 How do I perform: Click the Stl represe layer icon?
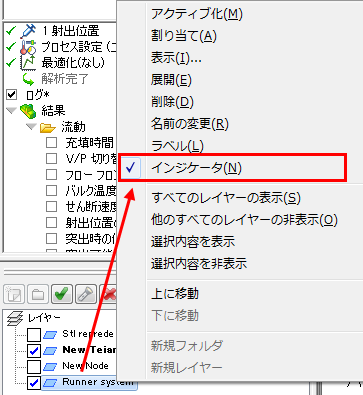pyautogui.click(x=50, y=334)
